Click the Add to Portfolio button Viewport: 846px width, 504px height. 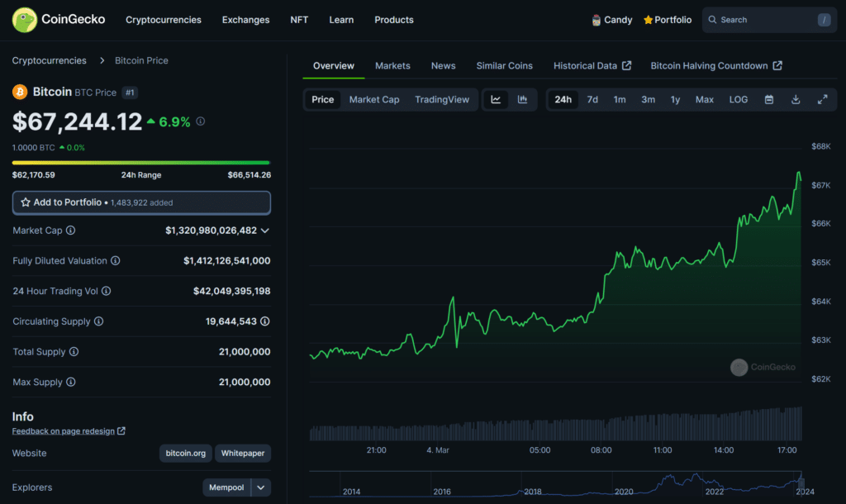(141, 202)
